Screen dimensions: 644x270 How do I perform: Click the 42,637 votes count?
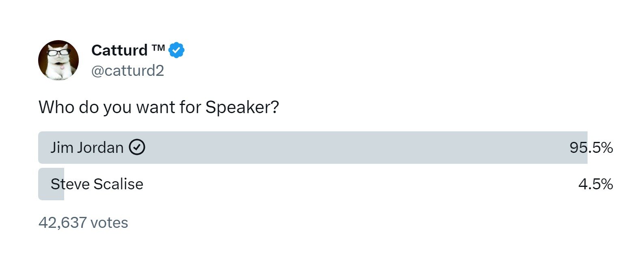(83, 223)
